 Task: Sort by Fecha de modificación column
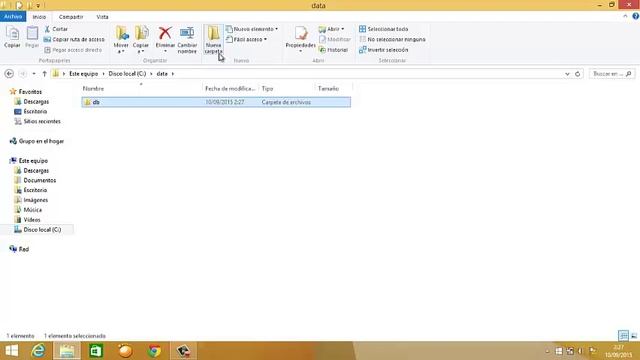(231, 89)
